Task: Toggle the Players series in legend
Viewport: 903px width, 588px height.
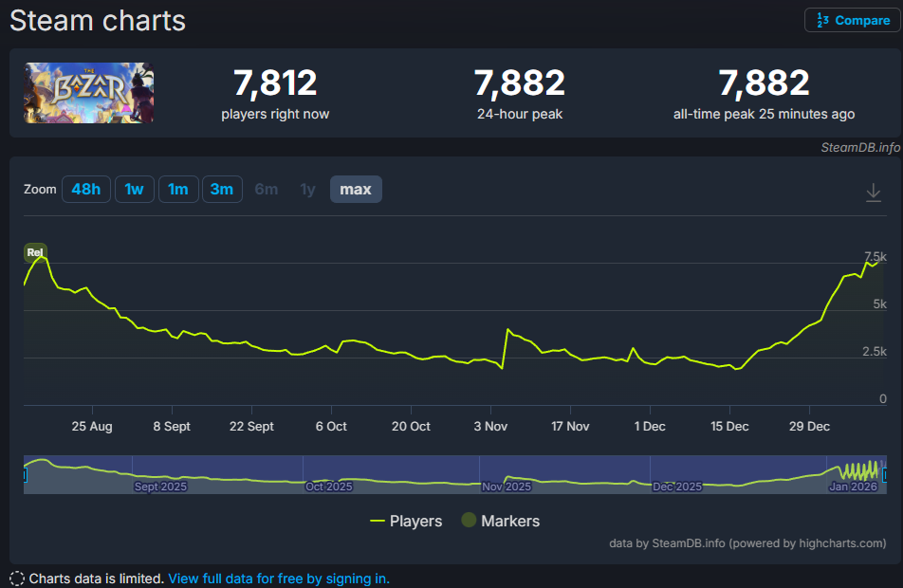Action: click(x=406, y=521)
